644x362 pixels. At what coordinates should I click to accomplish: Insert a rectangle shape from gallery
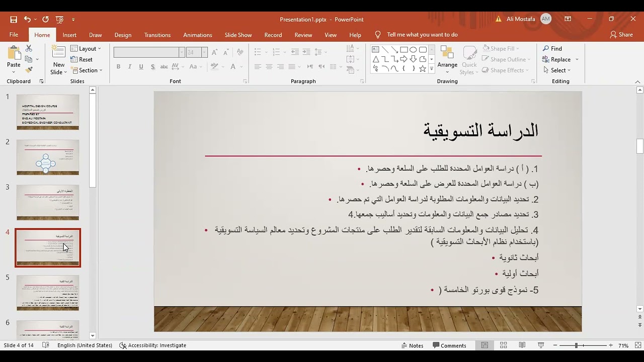click(x=404, y=49)
